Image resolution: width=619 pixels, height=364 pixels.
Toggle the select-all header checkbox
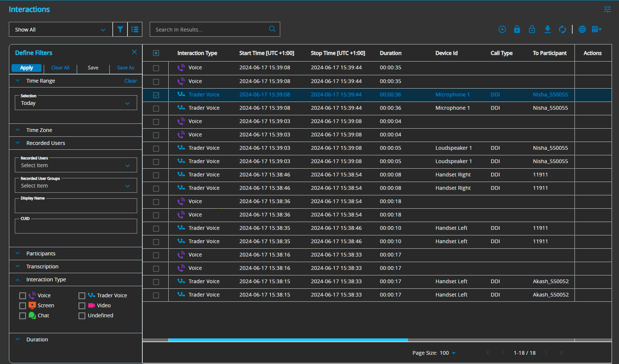point(156,53)
